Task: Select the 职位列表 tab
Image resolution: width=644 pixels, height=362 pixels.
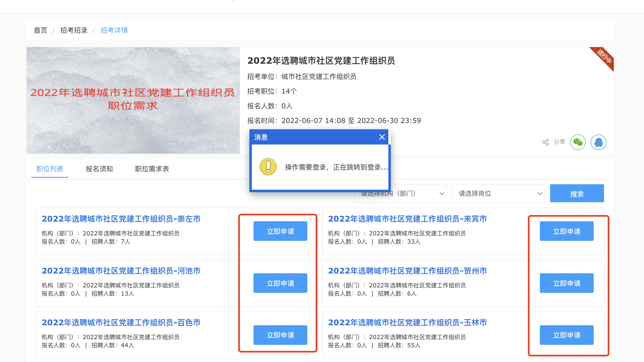Action: [50, 169]
